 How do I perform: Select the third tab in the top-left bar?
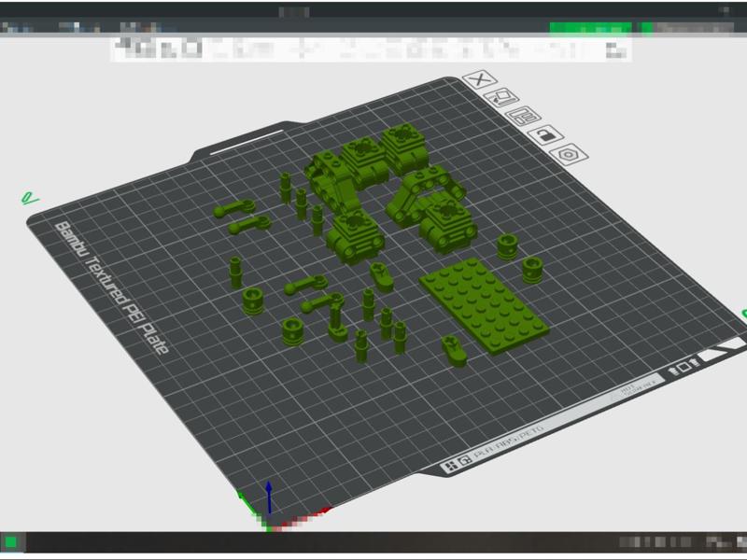tap(140, 29)
